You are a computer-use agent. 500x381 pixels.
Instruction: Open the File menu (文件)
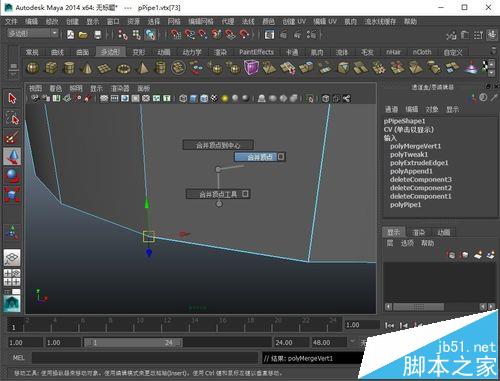pos(11,22)
